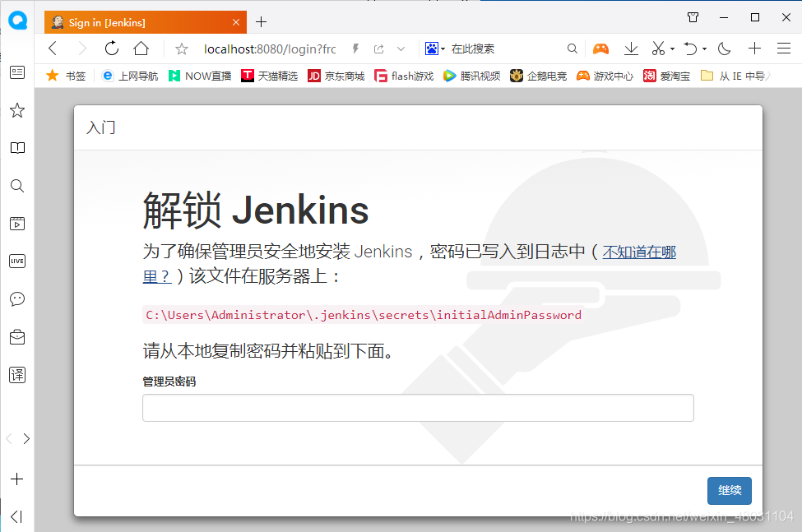Click the browser logo icon in the sidebar

17,21
